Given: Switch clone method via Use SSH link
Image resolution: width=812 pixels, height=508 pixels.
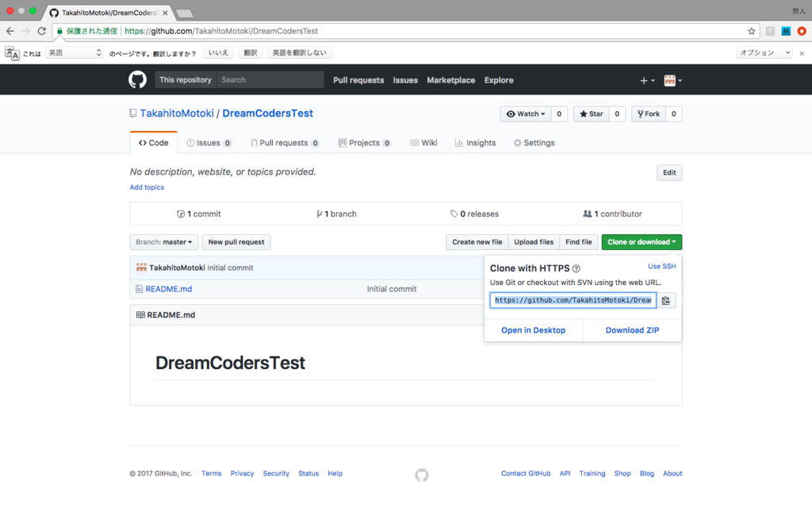Looking at the screenshot, I should coord(662,267).
